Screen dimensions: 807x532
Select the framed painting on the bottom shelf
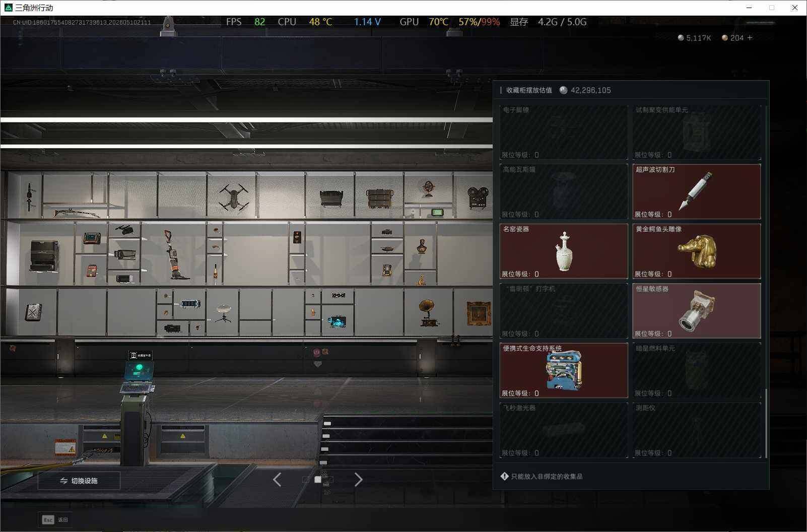[479, 314]
